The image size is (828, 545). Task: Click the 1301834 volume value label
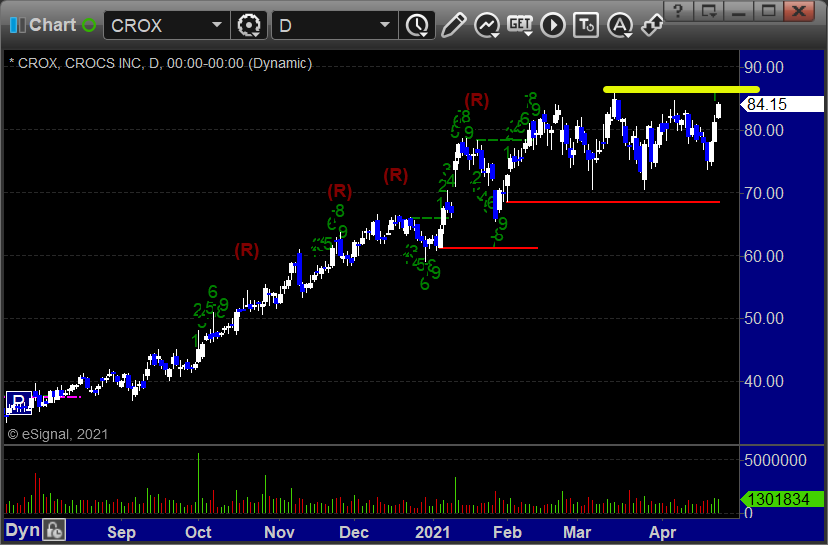(783, 499)
